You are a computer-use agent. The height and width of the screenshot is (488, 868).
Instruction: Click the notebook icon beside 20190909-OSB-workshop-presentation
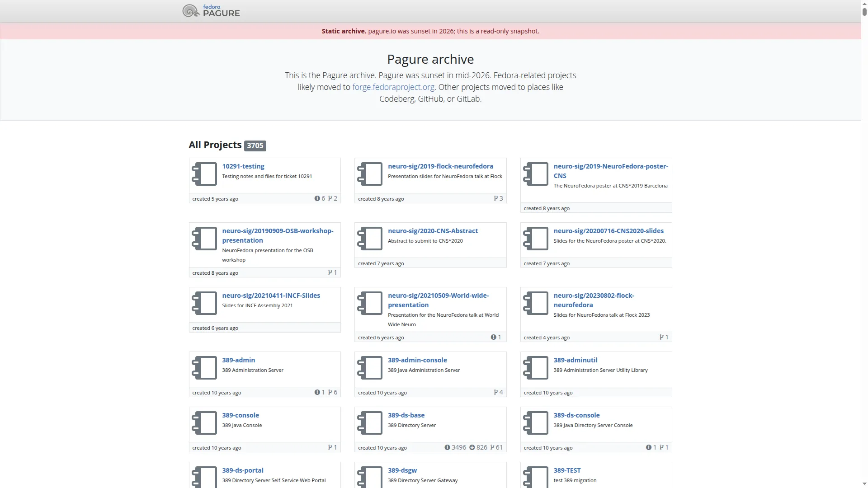click(x=204, y=239)
